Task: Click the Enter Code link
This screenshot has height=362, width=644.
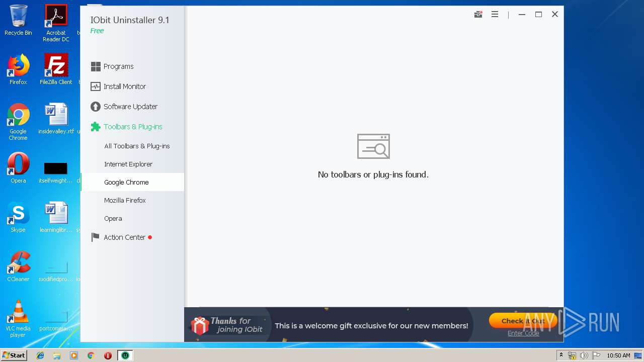Action: click(523, 333)
